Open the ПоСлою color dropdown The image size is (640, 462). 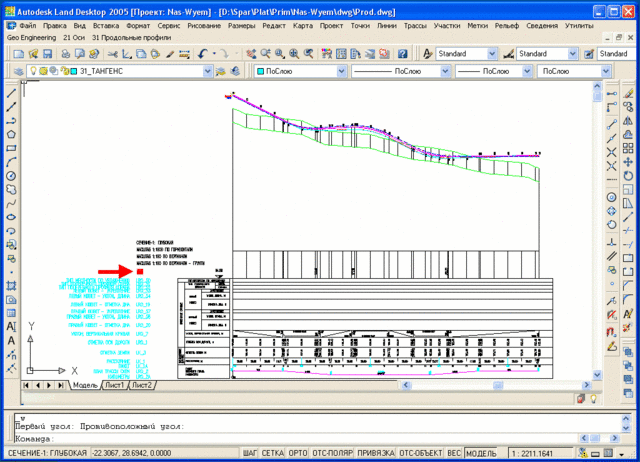click(x=341, y=71)
